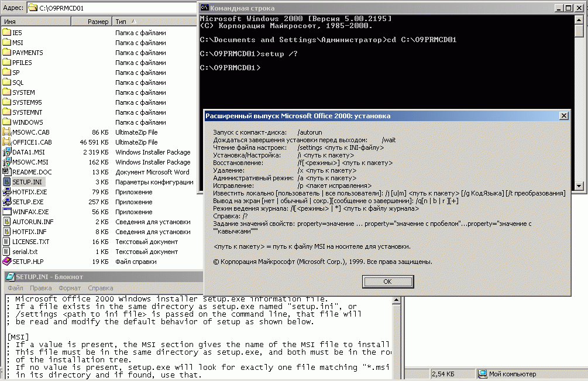The image size is (588, 381).
Task: Click OK in the Office setup dialog
Action: point(388,282)
